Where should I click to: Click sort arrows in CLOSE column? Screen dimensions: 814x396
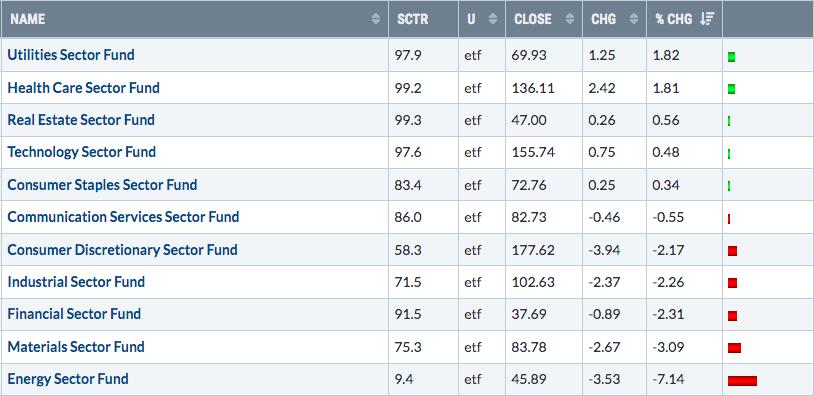coord(569,19)
